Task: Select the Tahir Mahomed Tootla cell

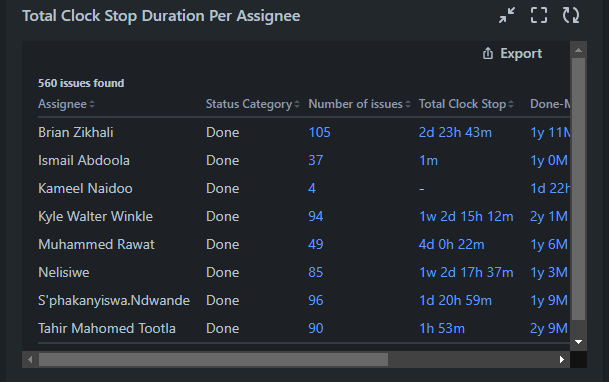Action: click(x=107, y=328)
